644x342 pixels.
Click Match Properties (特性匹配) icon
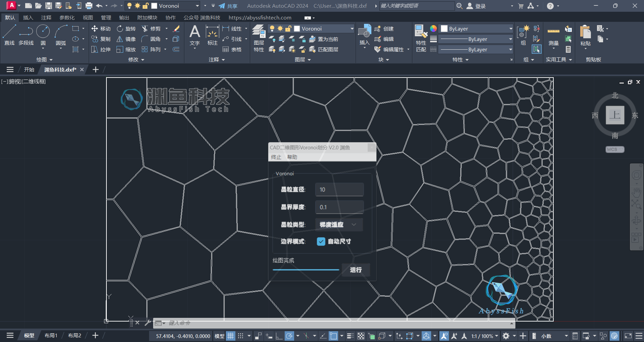point(421,38)
